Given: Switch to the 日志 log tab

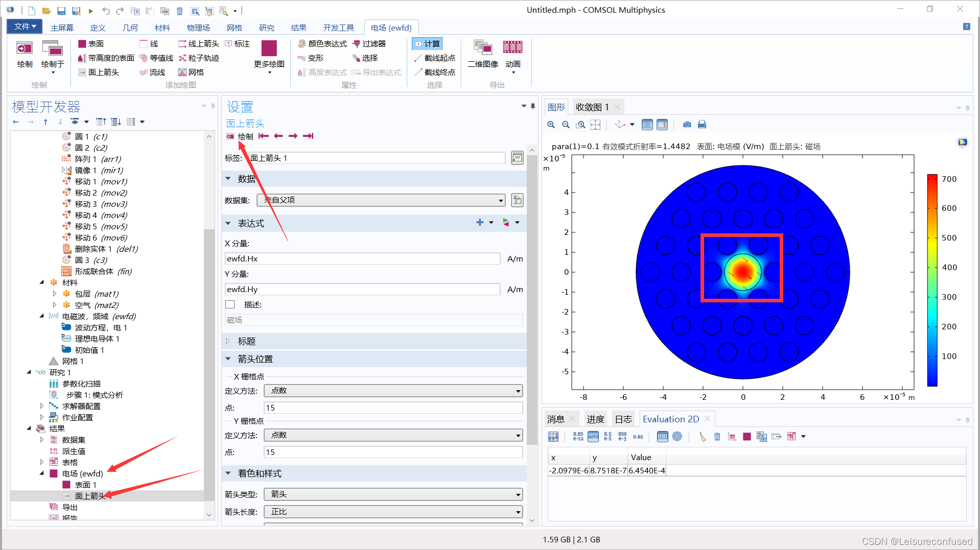Looking at the screenshot, I should [623, 419].
